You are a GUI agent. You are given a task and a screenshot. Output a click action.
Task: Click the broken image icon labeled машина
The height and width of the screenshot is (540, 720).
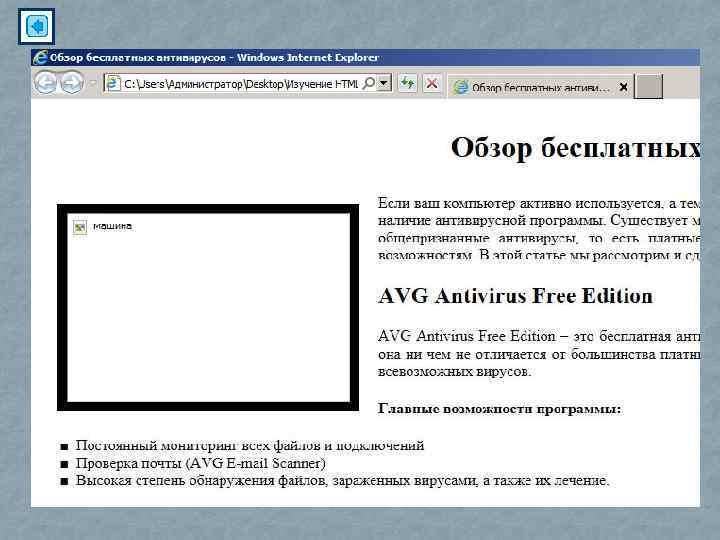(80, 227)
